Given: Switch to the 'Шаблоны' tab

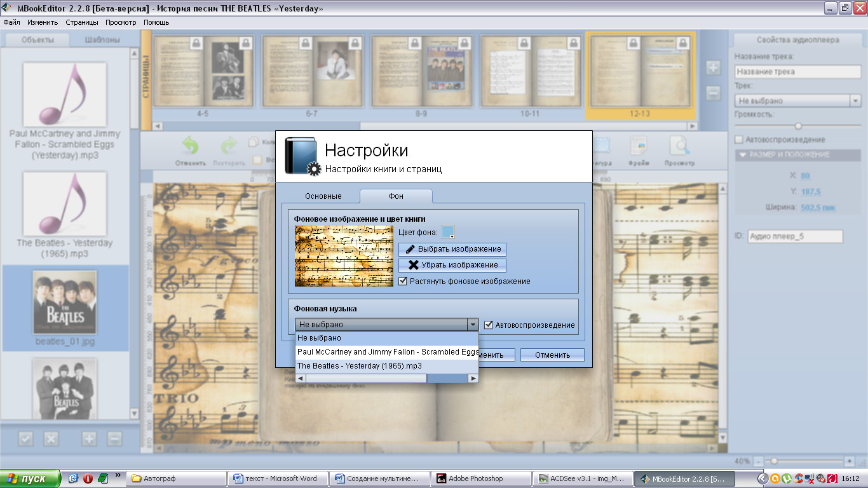Looking at the screenshot, I should (x=103, y=40).
